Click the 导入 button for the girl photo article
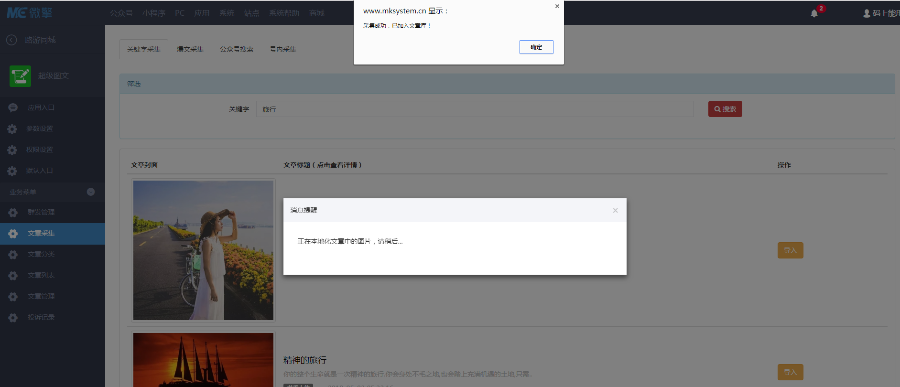Image resolution: width=900 pixels, height=387 pixels. [790, 250]
